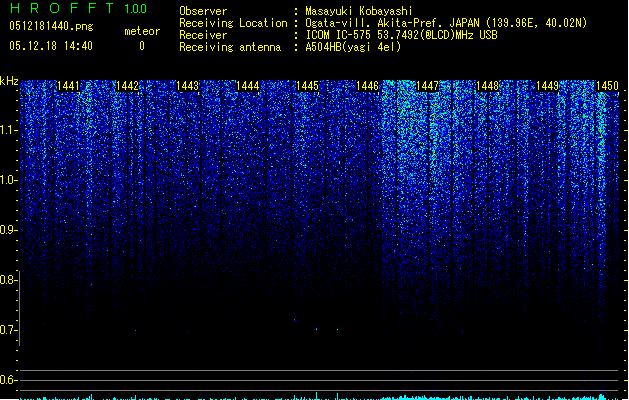Click frequency axis label 1.0
Viewport: 629px width, 400px height.
click(7, 181)
